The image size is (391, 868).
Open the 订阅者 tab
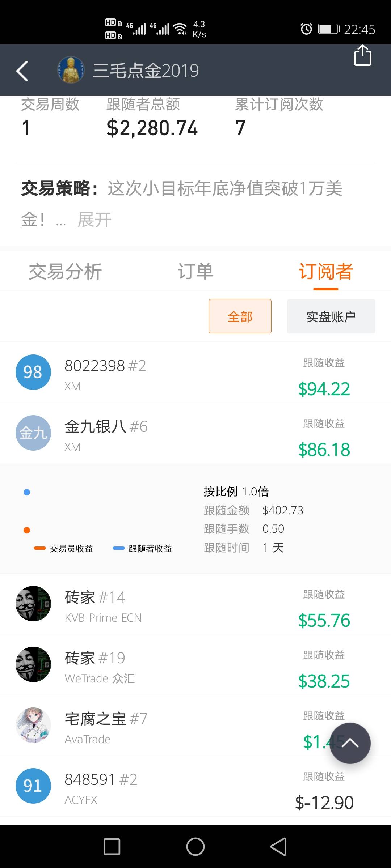[326, 271]
